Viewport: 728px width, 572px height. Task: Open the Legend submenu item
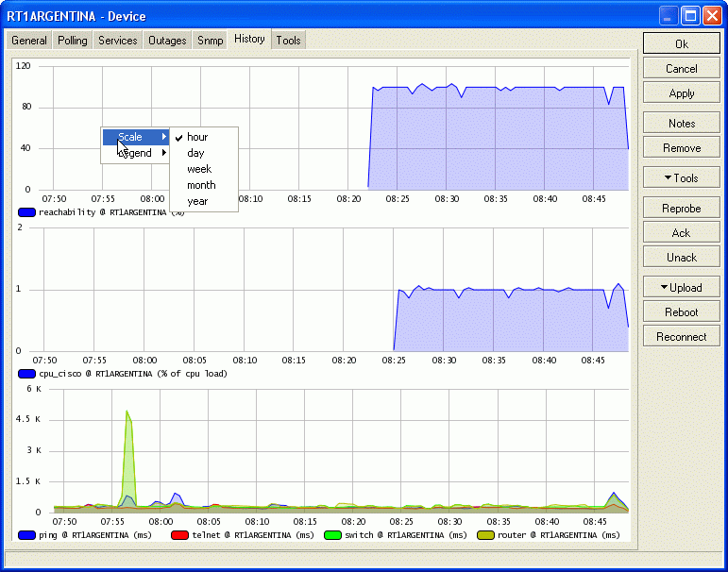[136, 153]
